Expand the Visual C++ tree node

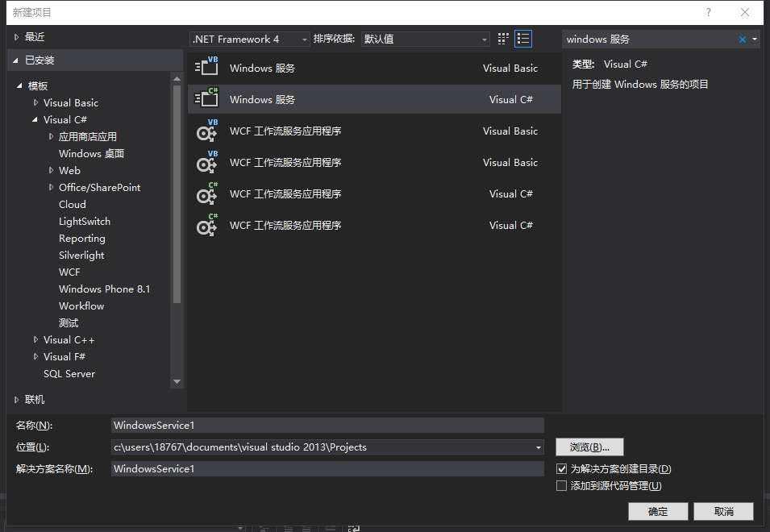coord(35,339)
